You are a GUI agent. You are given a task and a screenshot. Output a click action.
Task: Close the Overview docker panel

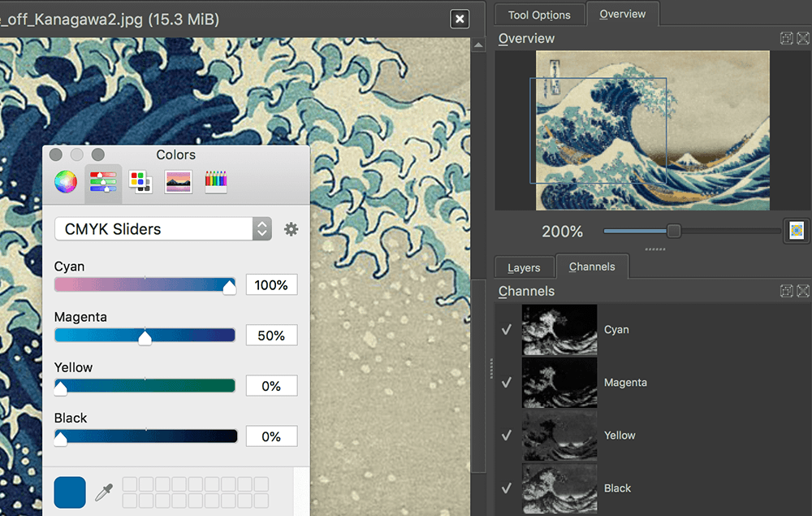pyautogui.click(x=803, y=38)
